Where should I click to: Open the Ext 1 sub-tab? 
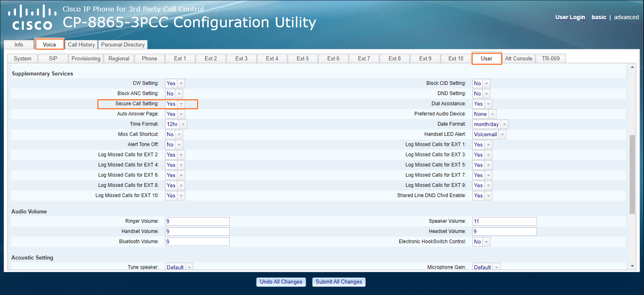click(180, 58)
